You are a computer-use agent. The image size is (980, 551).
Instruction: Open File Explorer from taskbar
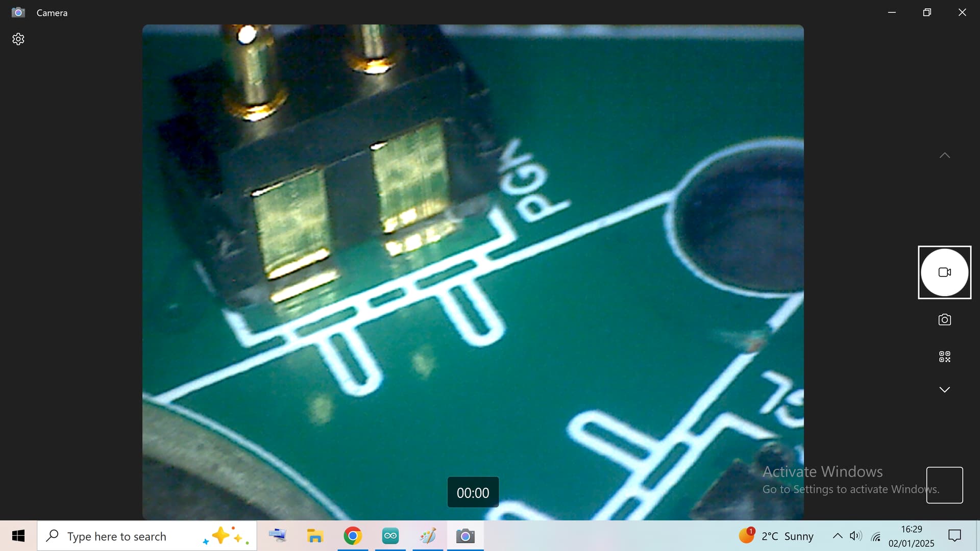[x=315, y=536]
